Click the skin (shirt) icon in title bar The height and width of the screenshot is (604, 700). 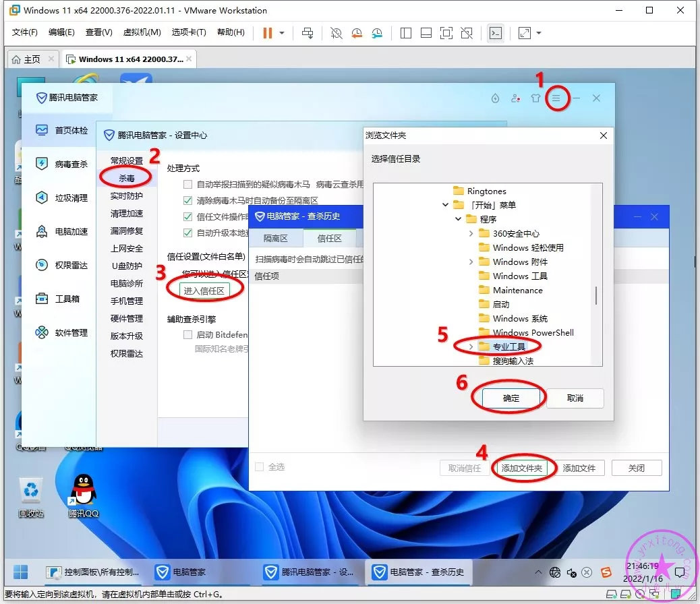click(x=535, y=98)
